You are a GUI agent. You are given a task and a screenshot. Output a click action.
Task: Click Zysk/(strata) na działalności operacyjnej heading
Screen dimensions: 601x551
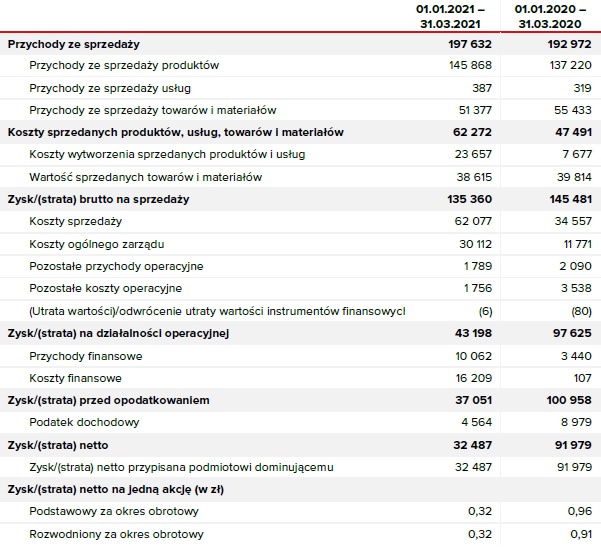pyautogui.click(x=118, y=333)
